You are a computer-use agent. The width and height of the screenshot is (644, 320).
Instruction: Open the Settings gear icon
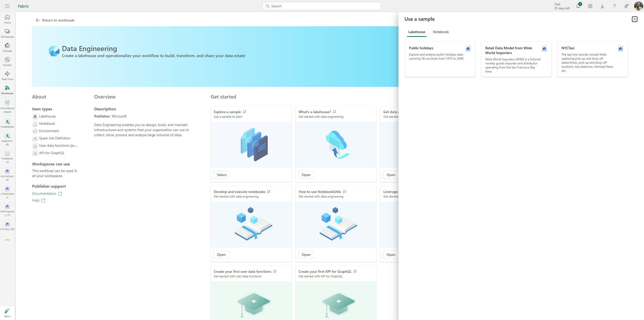coord(590,6)
